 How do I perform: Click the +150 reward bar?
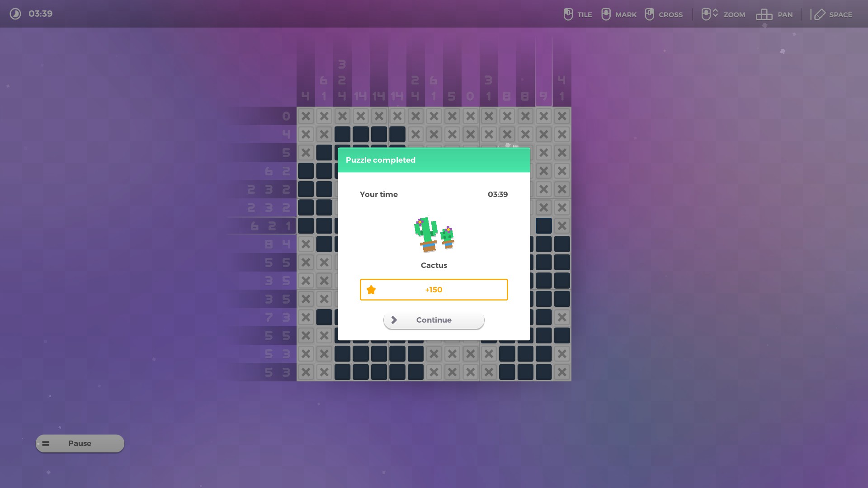434,290
